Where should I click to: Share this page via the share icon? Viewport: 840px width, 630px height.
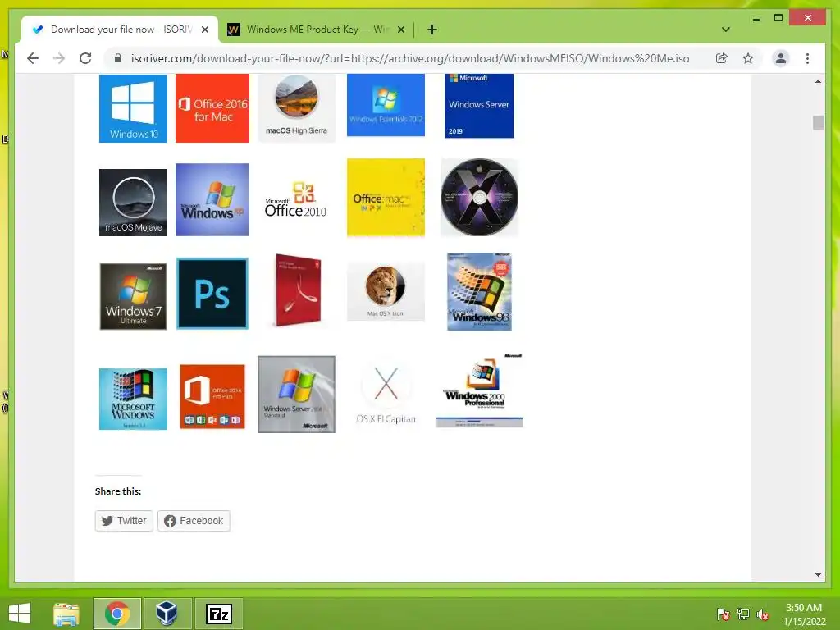[722, 58]
